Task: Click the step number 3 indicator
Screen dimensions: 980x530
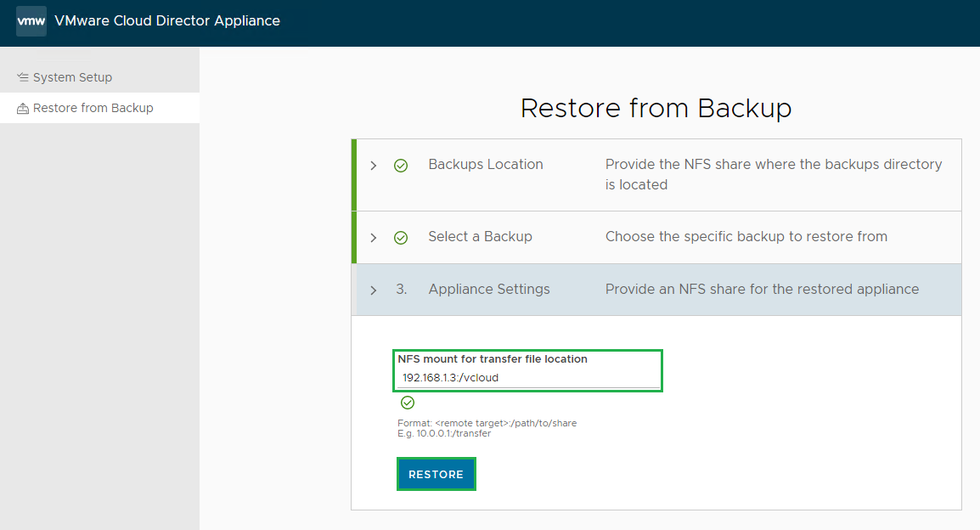Action: pyautogui.click(x=401, y=290)
